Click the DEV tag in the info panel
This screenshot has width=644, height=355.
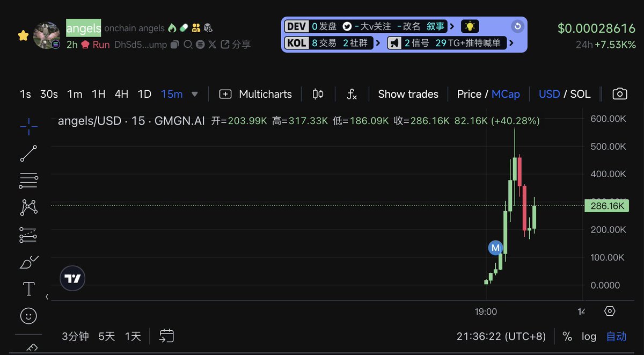297,26
